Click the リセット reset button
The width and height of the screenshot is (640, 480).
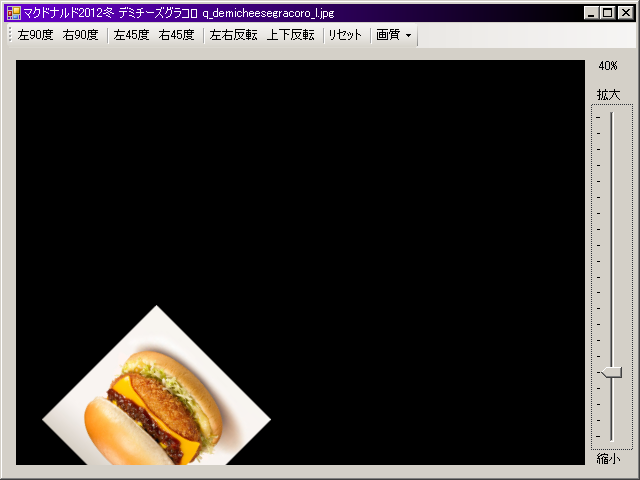tap(345, 35)
